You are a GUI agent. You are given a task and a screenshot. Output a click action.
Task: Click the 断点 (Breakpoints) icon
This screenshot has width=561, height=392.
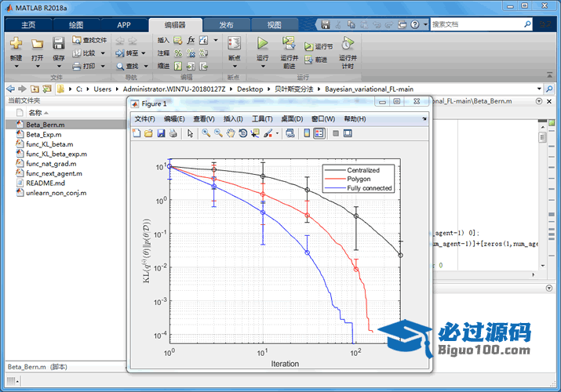point(235,43)
